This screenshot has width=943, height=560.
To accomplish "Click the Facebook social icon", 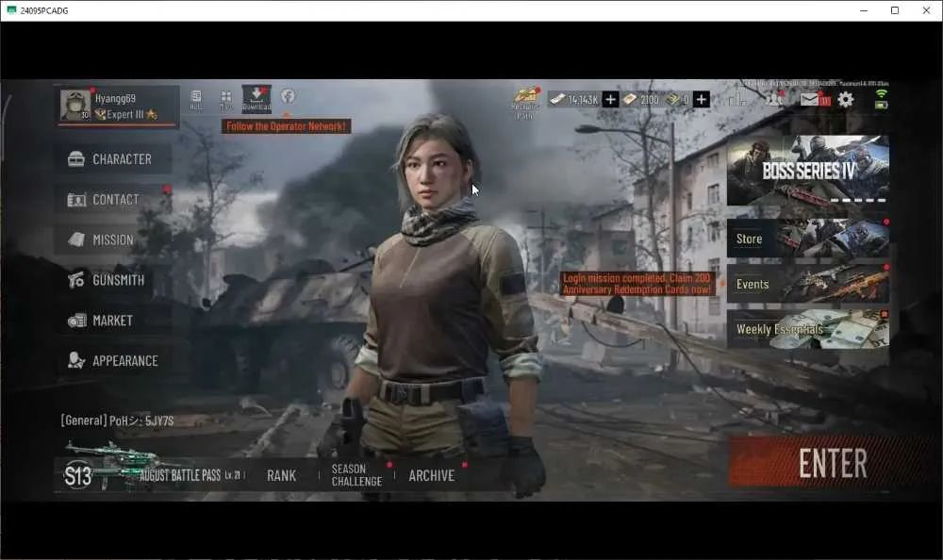I will coord(288,95).
